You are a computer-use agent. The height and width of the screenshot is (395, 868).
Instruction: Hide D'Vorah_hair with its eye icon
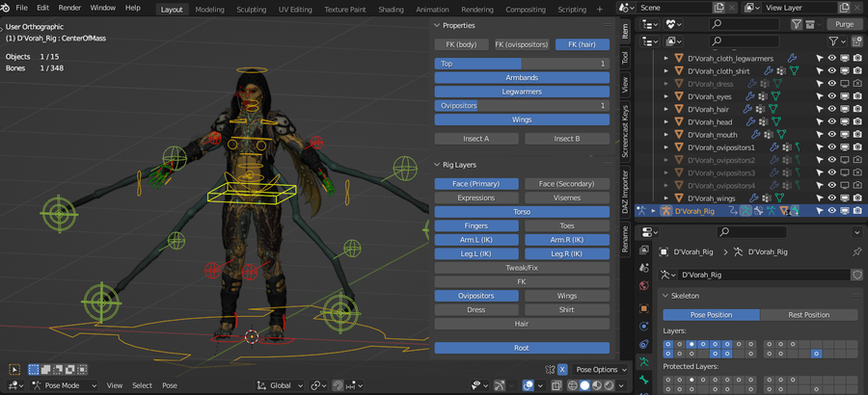pos(831,110)
